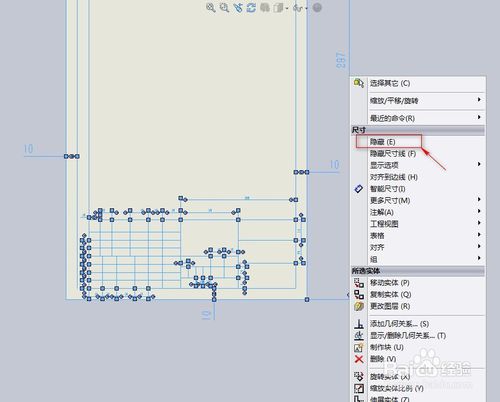Choose 制作块 (U) menu entry
This screenshot has height=402, width=500.
click(387, 347)
